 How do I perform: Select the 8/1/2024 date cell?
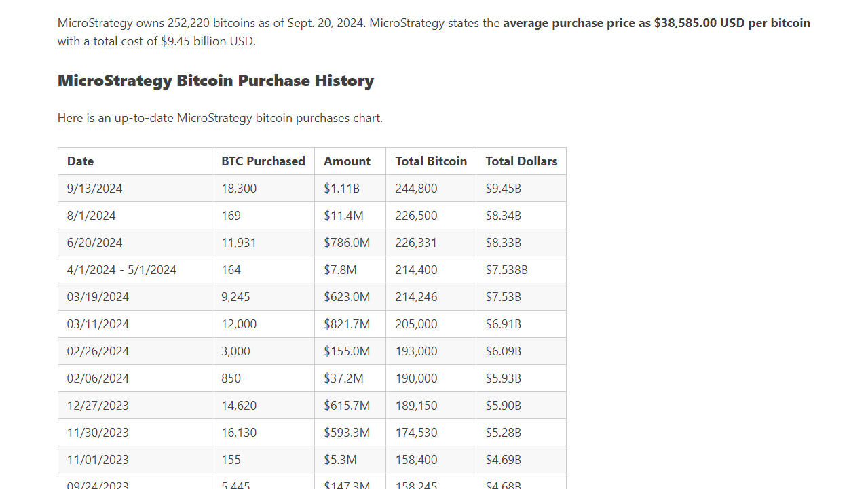point(135,216)
